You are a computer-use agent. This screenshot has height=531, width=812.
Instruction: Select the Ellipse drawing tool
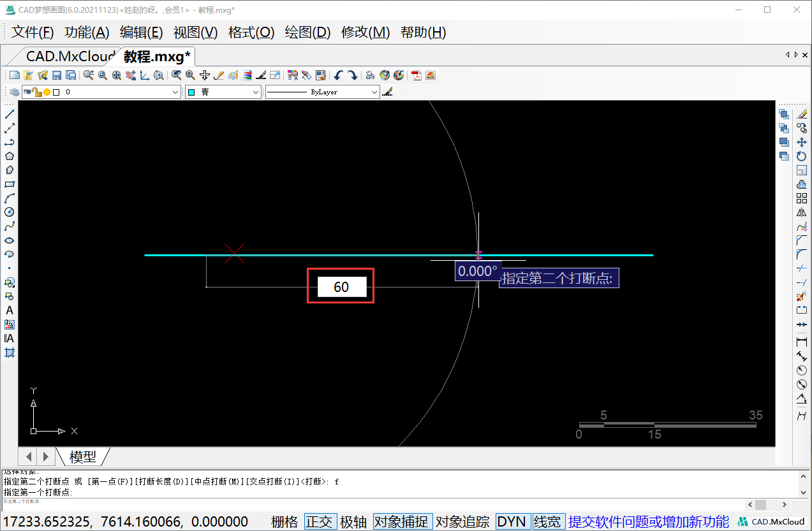(10, 240)
